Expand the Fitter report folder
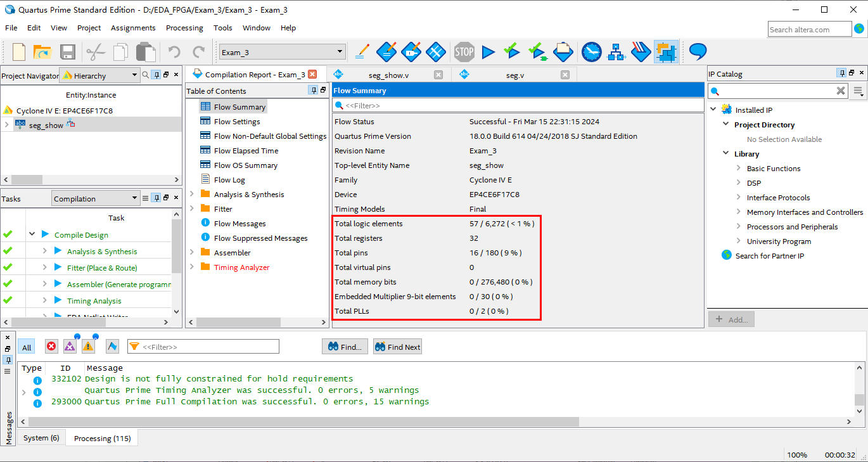 pyautogui.click(x=192, y=209)
